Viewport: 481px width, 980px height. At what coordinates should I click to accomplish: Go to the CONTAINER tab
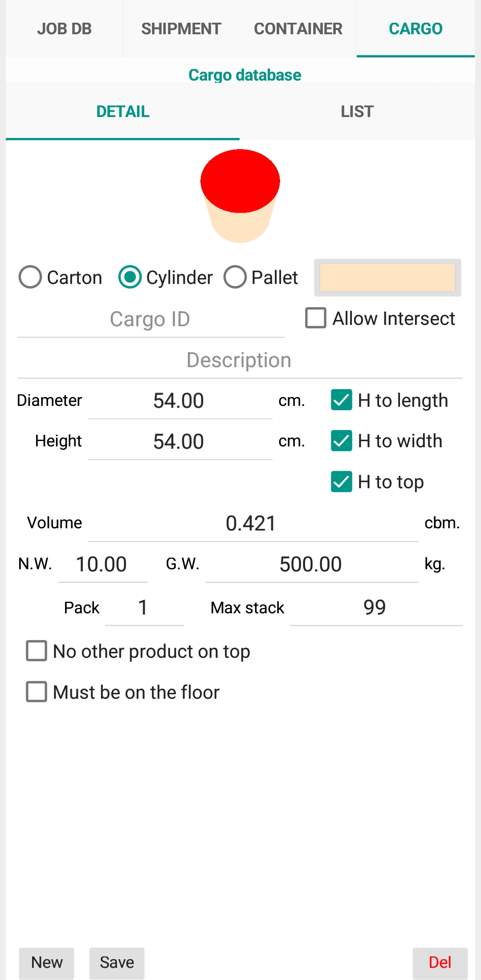[298, 29]
